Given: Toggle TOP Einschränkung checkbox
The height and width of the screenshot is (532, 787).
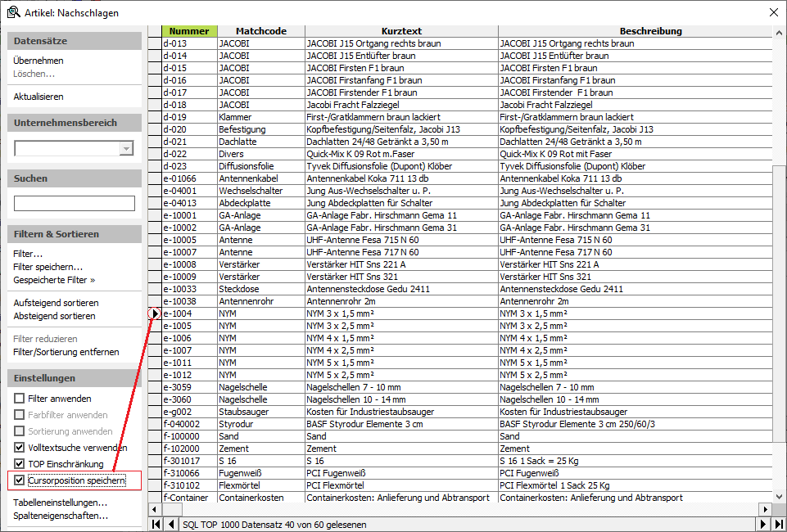Looking at the screenshot, I should pyautogui.click(x=19, y=464).
